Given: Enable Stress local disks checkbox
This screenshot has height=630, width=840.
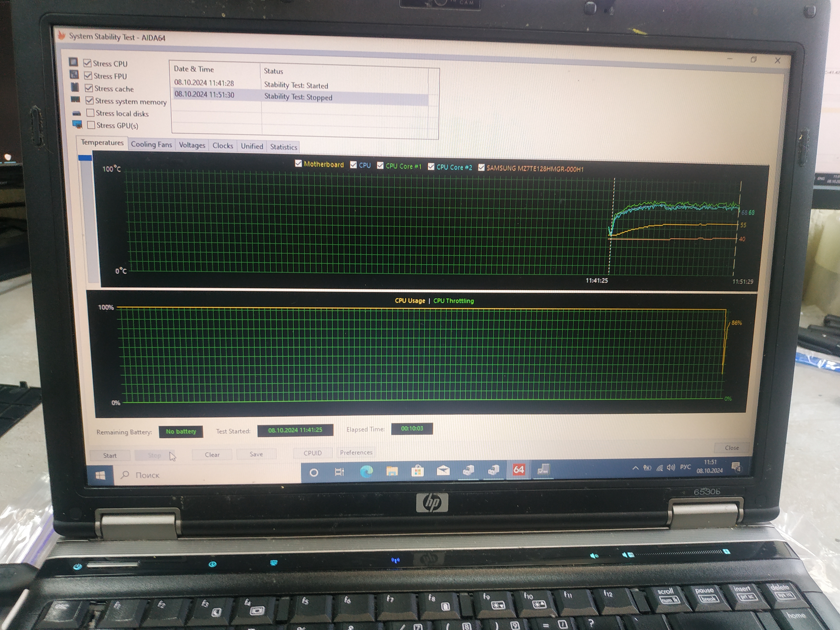Looking at the screenshot, I should (90, 112).
